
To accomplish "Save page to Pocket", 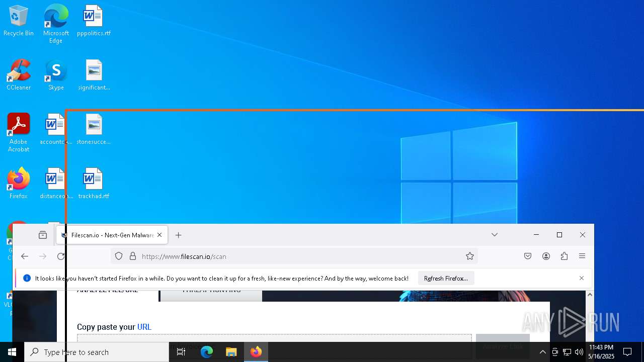I will click(528, 256).
